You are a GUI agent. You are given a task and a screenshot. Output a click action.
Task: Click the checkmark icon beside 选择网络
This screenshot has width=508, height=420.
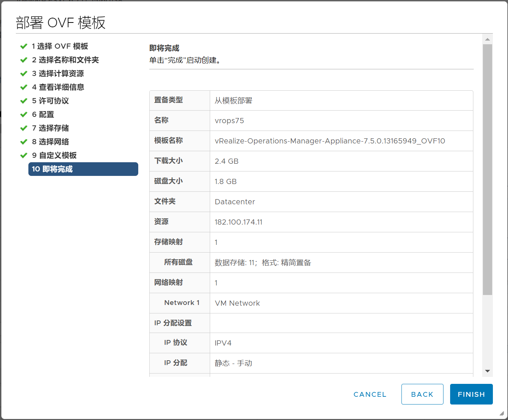(24, 142)
